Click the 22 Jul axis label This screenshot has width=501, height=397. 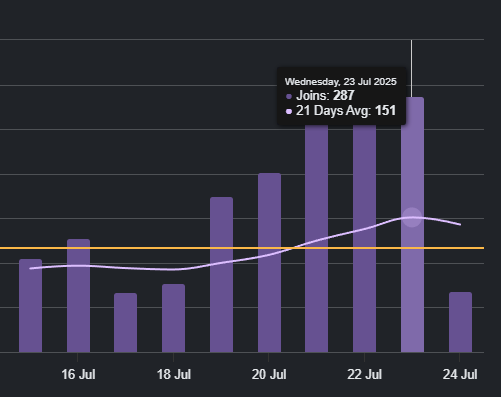pyautogui.click(x=364, y=374)
